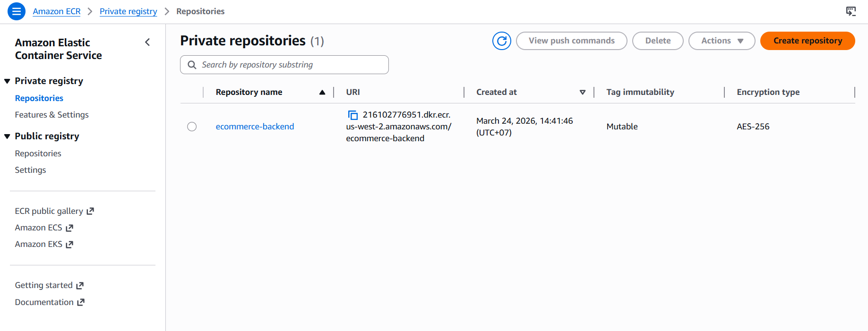Image resolution: width=868 pixels, height=331 pixels.
Task: Open Amazon EKS external link
Action: (43, 244)
